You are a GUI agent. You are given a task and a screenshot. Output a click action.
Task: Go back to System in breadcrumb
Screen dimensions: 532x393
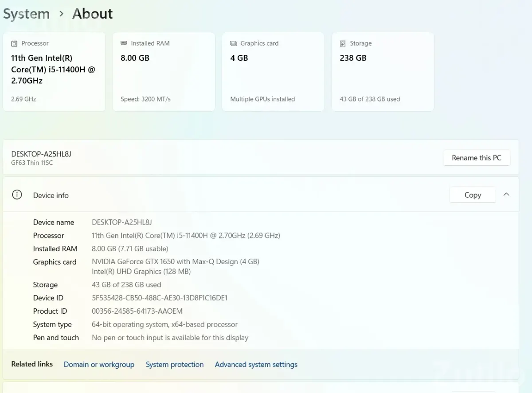tap(26, 14)
